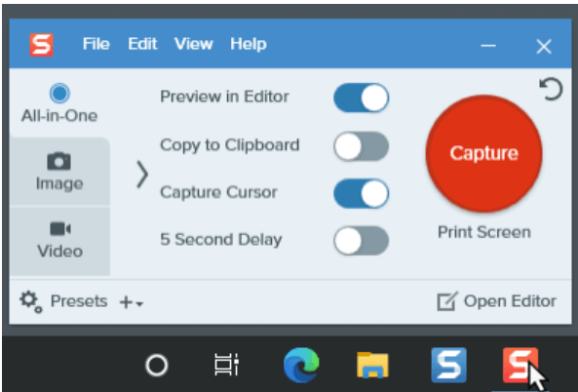578x392 pixels.
Task: Close the Snagit capture window
Action: [544, 47]
